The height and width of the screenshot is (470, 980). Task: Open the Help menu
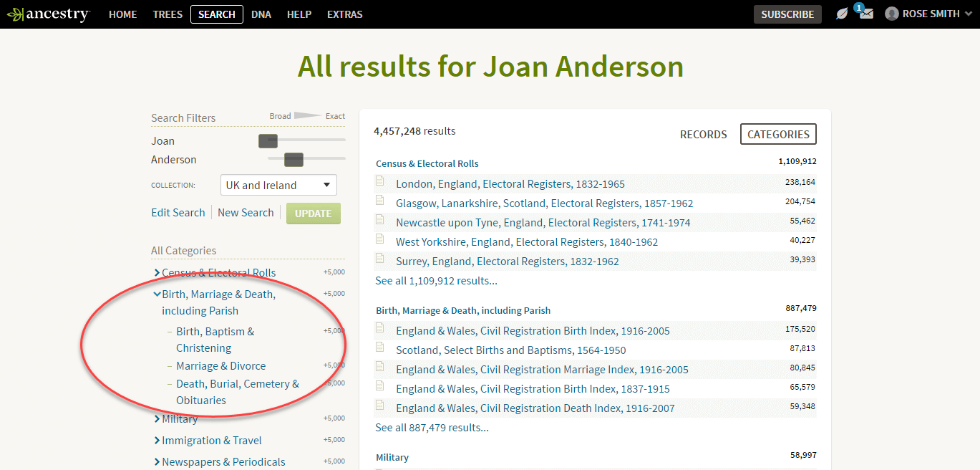pos(299,14)
